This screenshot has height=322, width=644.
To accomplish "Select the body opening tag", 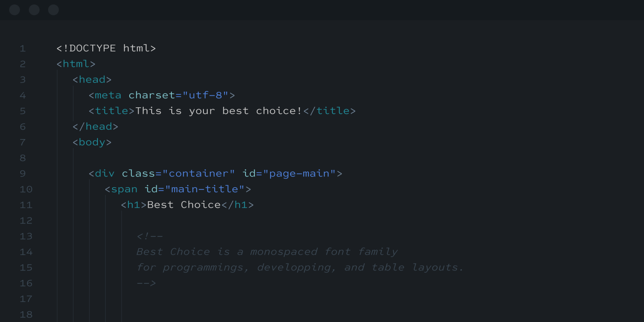I will (x=92, y=142).
